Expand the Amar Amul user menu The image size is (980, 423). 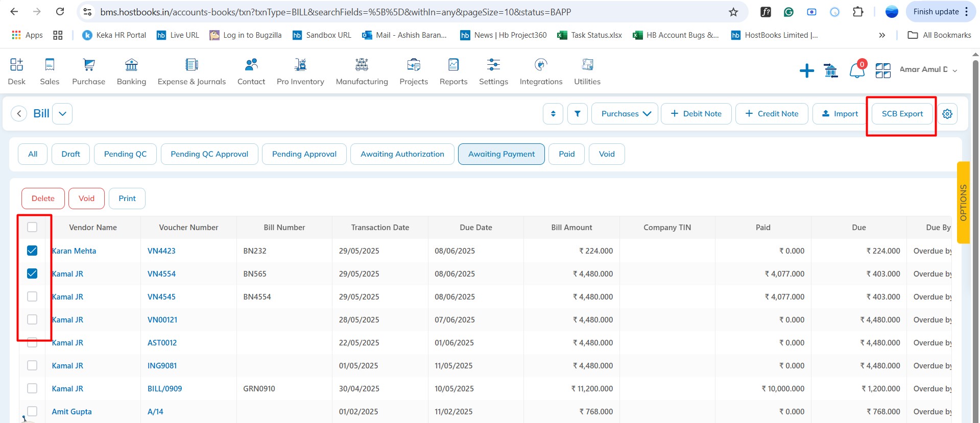tap(928, 69)
